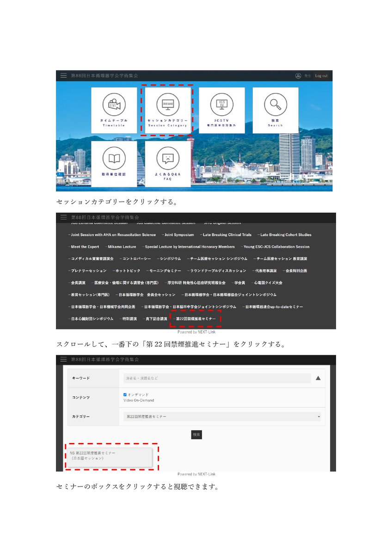Select ラウンドテーブルディスカッション
Image resolution: width=392 pixels, height=555 pixels.
217,271
